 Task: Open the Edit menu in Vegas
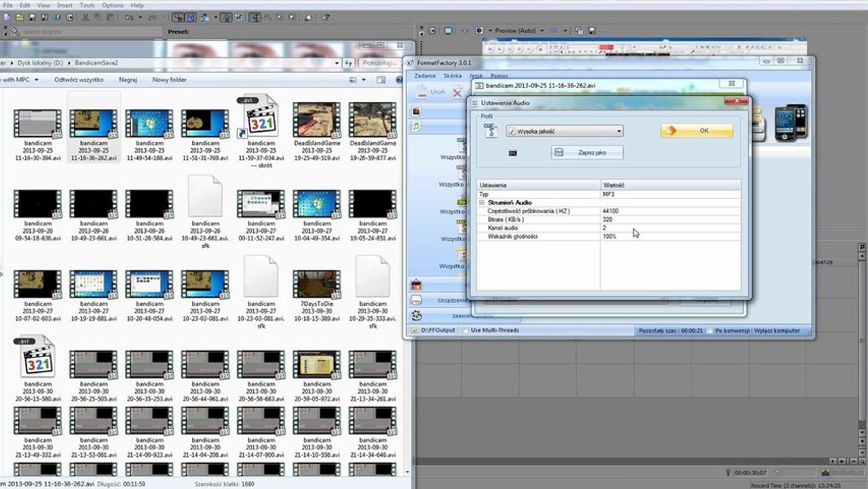pos(24,5)
